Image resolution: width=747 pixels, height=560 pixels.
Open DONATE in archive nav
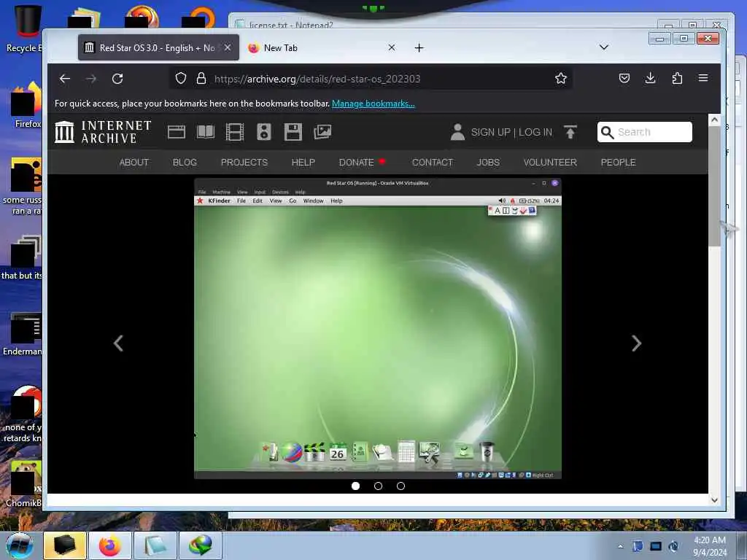click(356, 163)
